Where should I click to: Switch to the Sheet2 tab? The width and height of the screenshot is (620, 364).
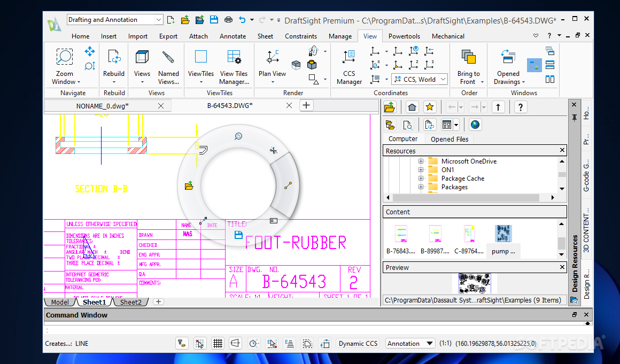(130, 302)
